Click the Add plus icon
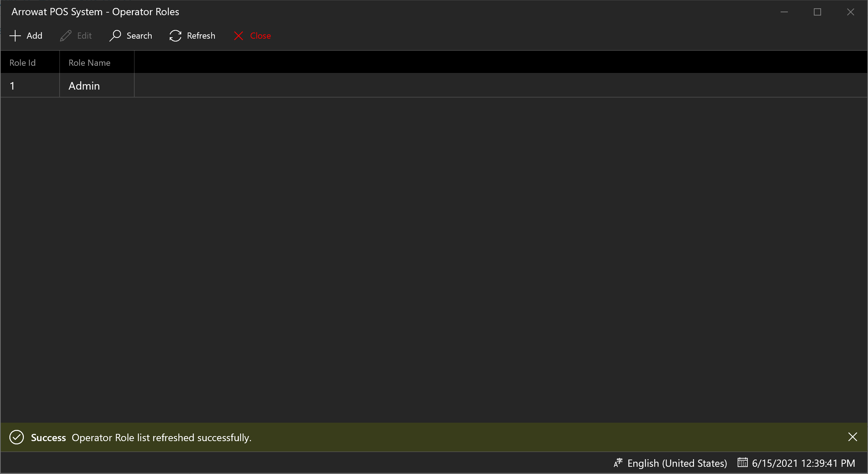Image resolution: width=868 pixels, height=474 pixels. [15, 36]
